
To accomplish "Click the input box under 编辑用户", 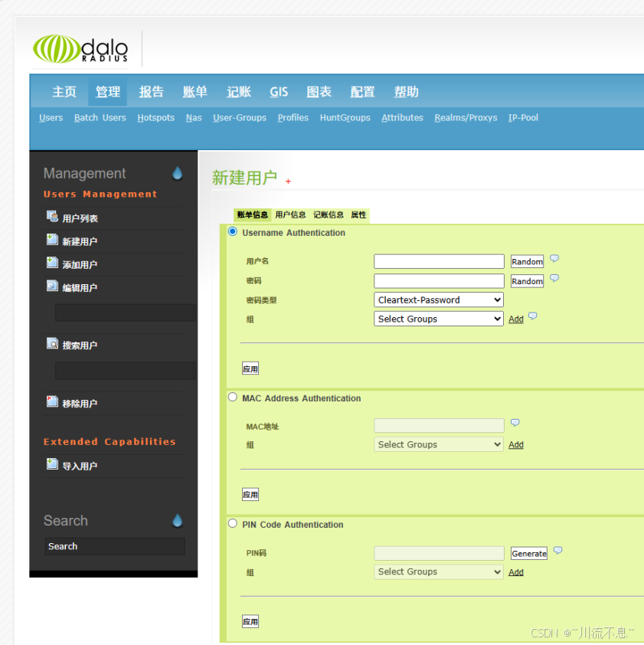I will (x=126, y=313).
